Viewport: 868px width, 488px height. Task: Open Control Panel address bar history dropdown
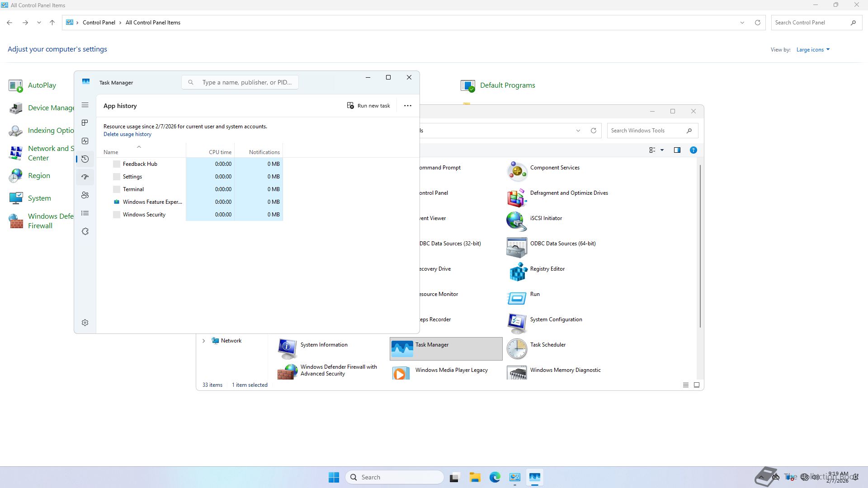point(742,23)
